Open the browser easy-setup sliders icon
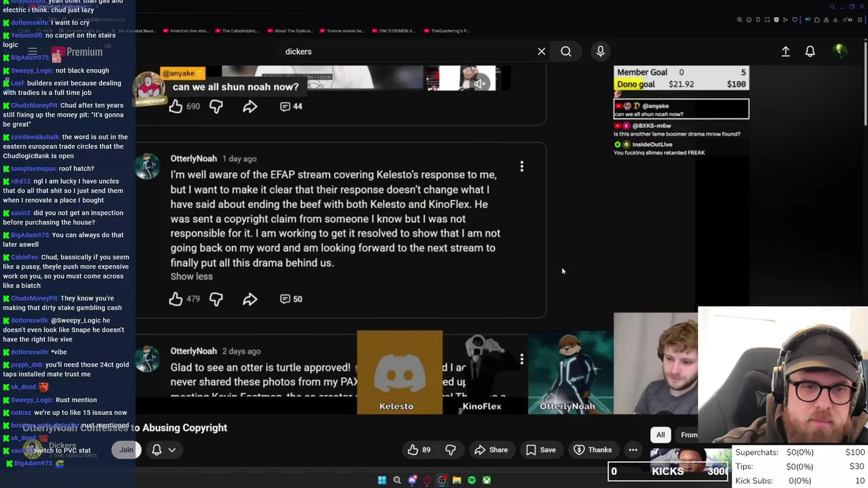Viewport: 868px width, 488px height. pyautogui.click(x=859, y=20)
